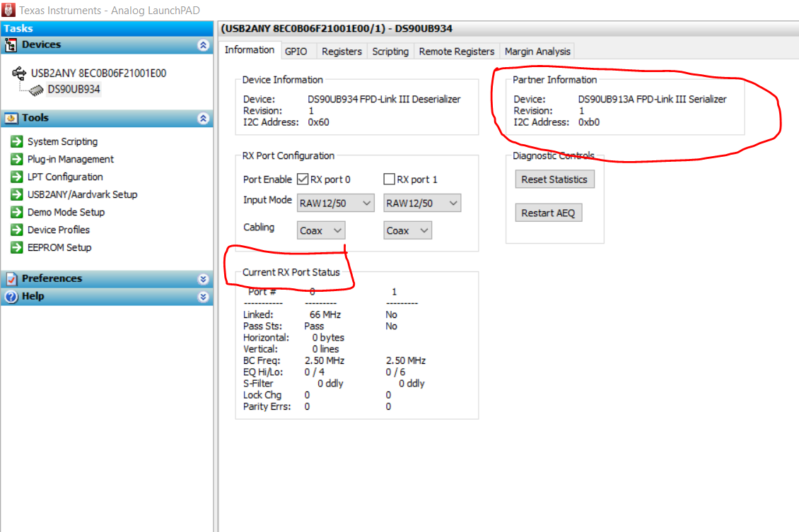Viewport: 799px width, 532px height.
Task: Open LPT Configuration
Action: click(65, 177)
